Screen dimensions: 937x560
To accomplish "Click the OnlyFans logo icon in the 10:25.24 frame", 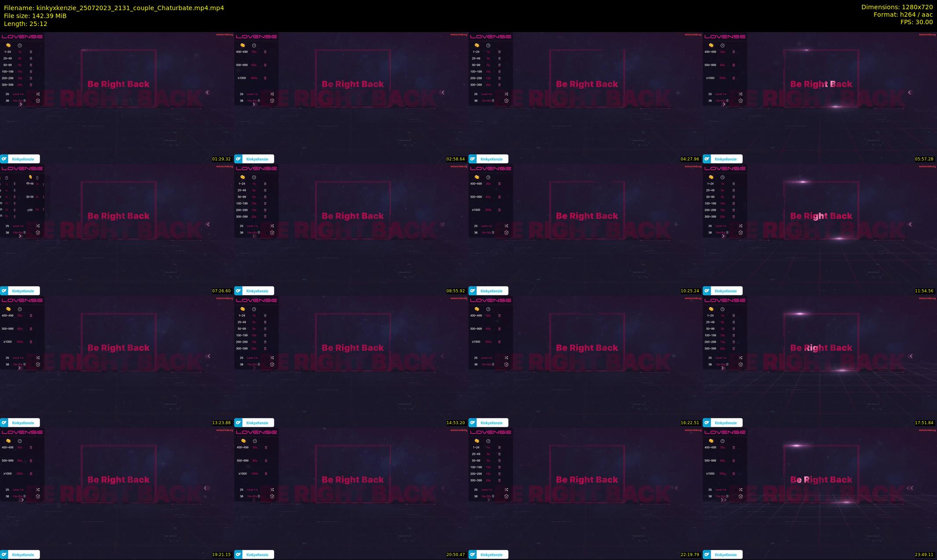I will click(472, 291).
